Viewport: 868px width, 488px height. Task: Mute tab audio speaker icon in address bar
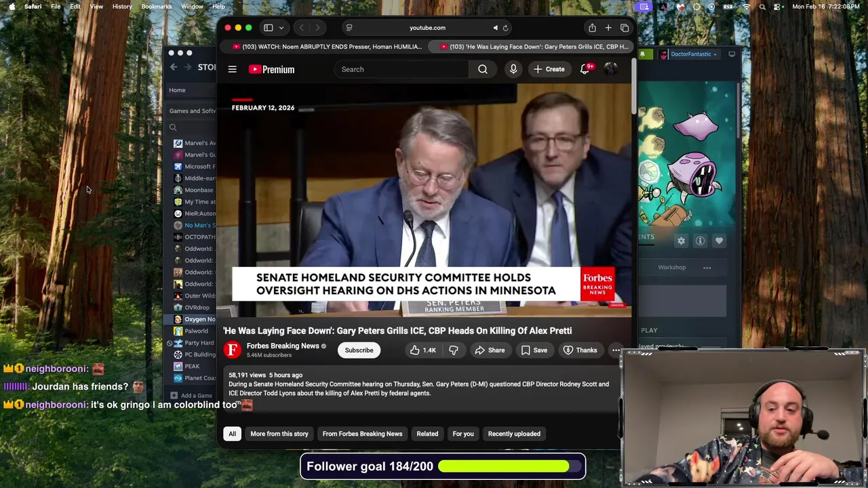tap(495, 28)
